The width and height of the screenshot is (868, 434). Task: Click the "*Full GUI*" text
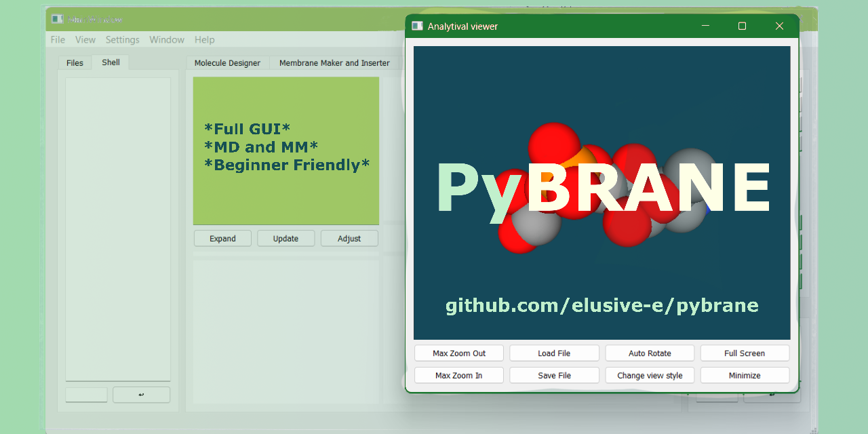click(x=247, y=129)
